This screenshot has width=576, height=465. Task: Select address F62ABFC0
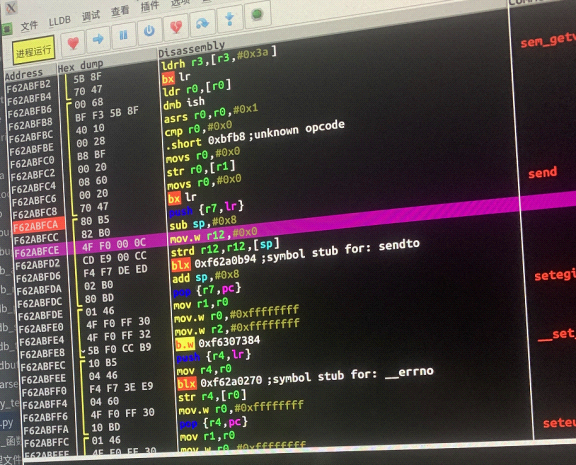pos(32,162)
